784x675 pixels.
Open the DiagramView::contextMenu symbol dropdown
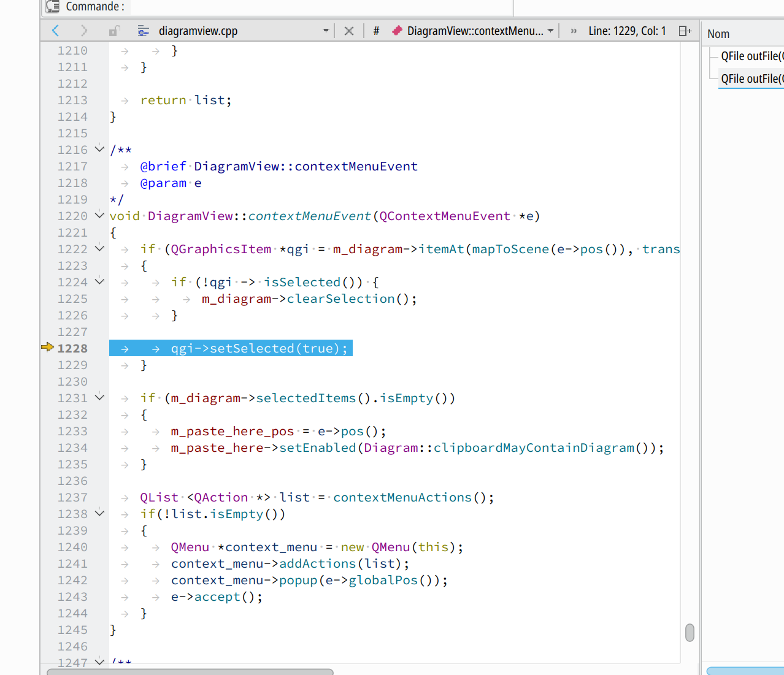coord(550,31)
